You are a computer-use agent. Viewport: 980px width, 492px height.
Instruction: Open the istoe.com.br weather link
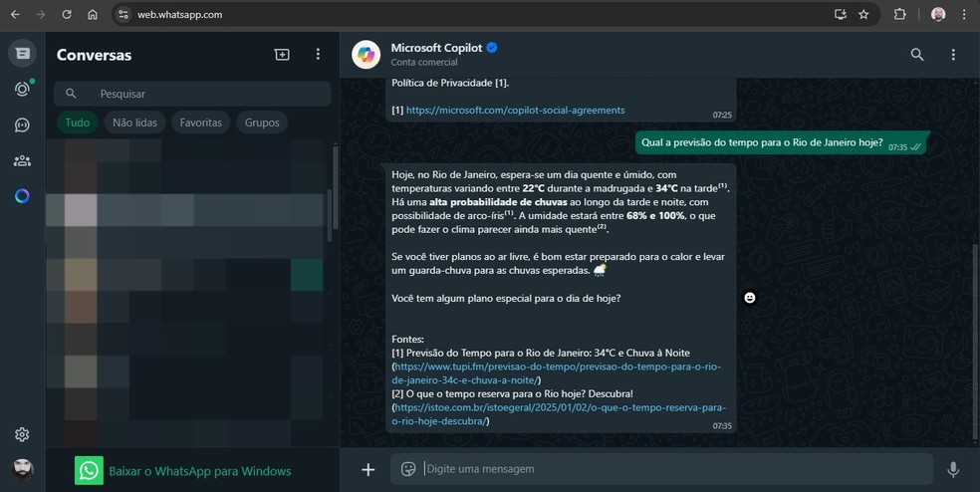click(559, 414)
